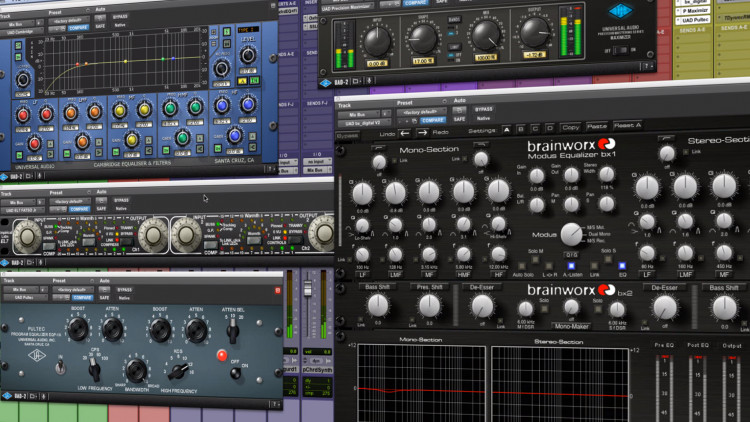Open the Mix Bus track selector in brainworx window
750x422 pixels.
point(358,115)
